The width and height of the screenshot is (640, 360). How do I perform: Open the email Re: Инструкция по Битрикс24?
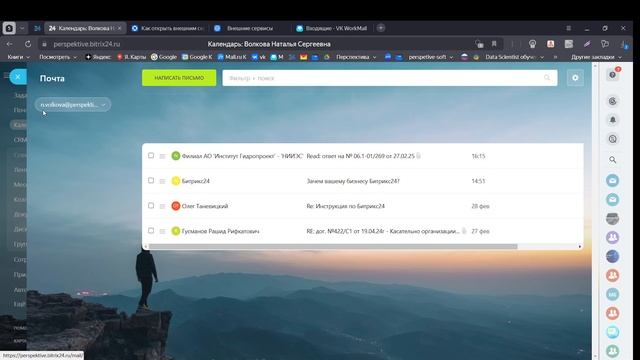coord(346,206)
